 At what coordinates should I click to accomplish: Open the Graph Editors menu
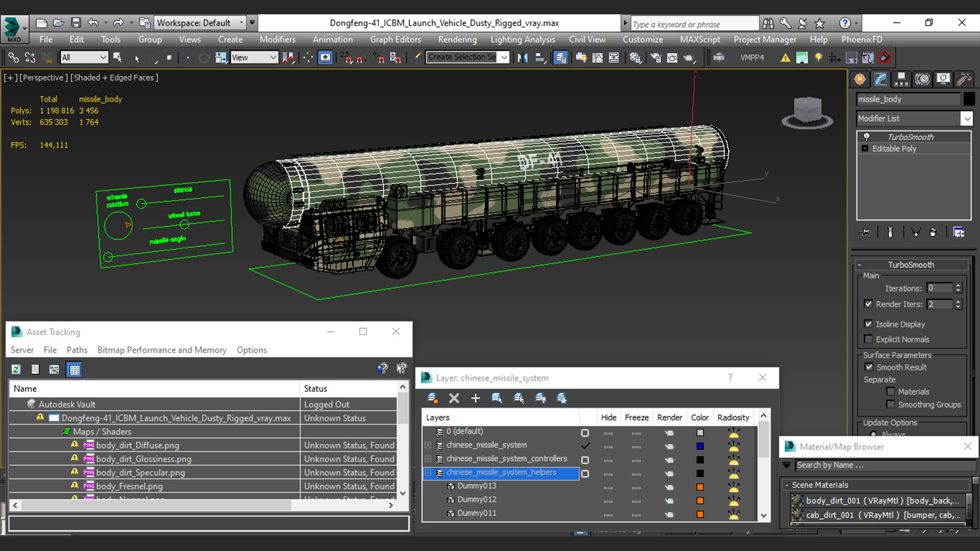[396, 39]
